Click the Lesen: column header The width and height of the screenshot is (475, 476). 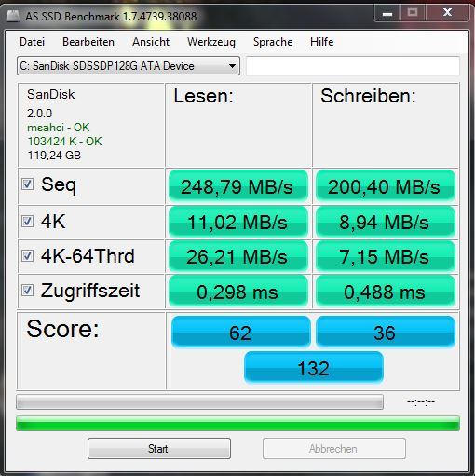pyautogui.click(x=203, y=96)
